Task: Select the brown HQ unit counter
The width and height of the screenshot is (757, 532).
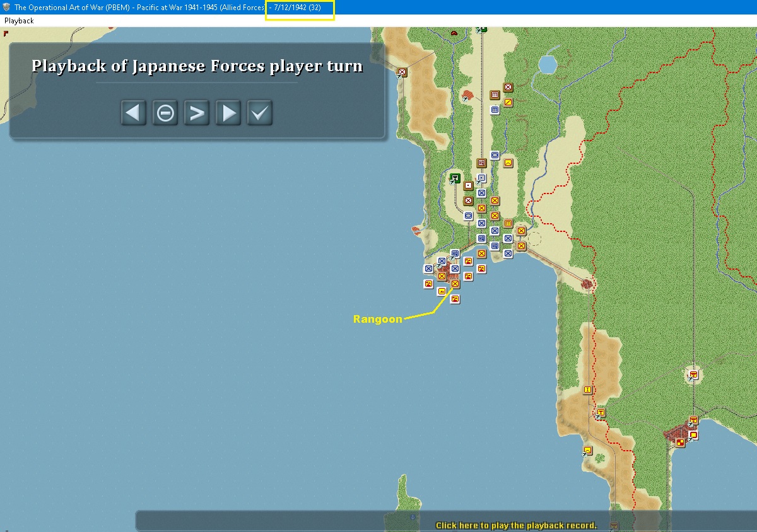Action: pyautogui.click(x=481, y=163)
